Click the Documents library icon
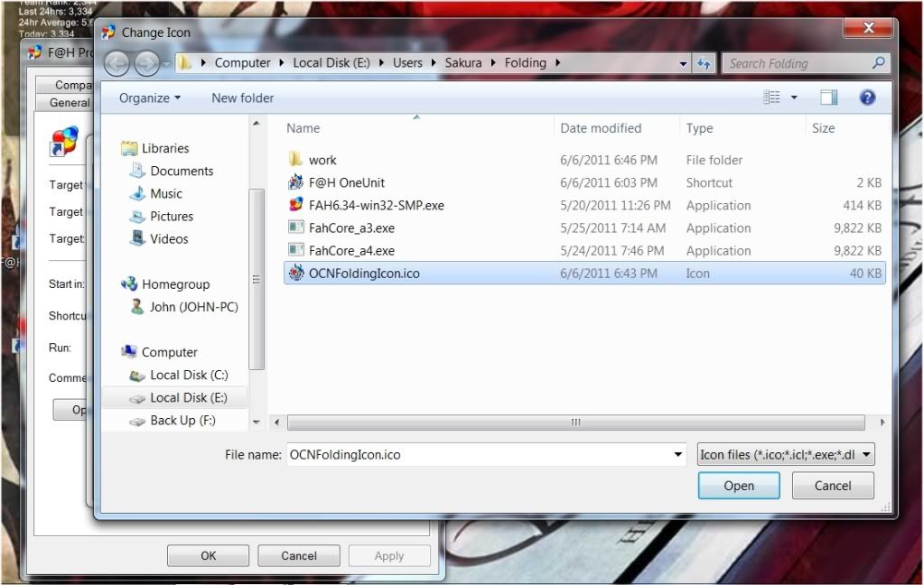This screenshot has width=924, height=585. tap(137, 171)
